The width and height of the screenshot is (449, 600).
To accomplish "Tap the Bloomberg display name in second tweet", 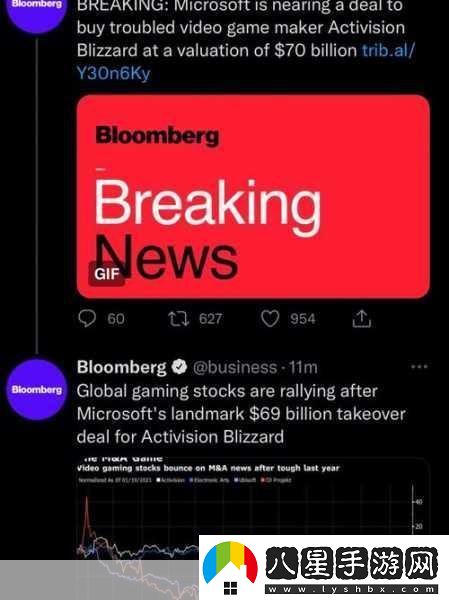I will [121, 367].
